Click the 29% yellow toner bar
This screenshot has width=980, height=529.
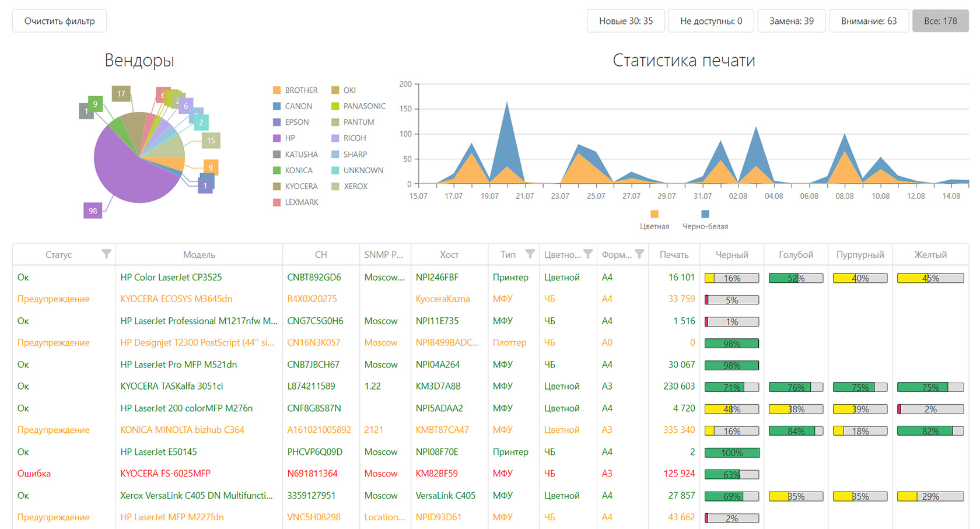[930, 496]
